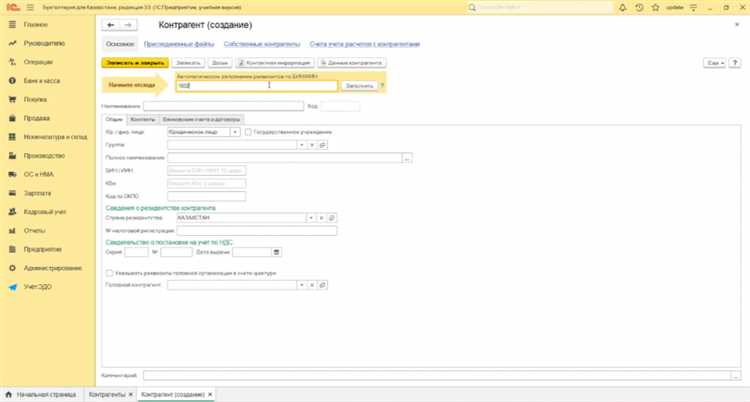The image size is (750, 402).
Task: Open the Страна резидентства dropdown list
Action: [x=310, y=217]
